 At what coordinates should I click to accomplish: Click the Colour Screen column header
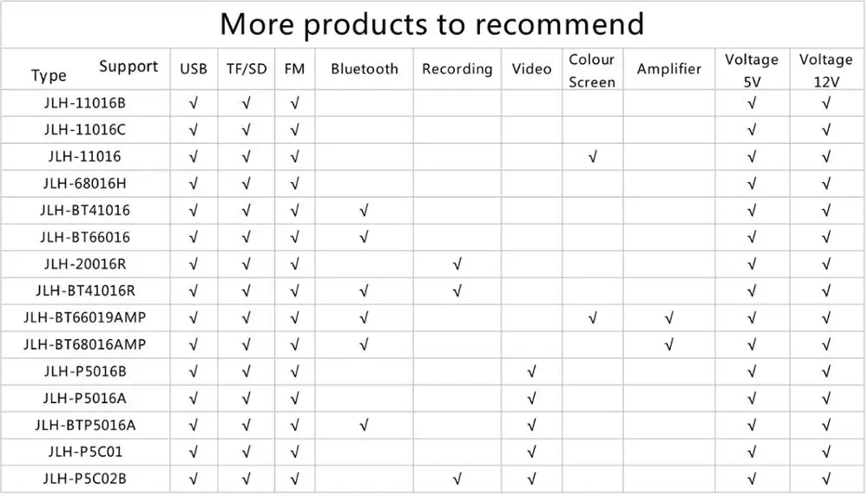click(x=592, y=70)
